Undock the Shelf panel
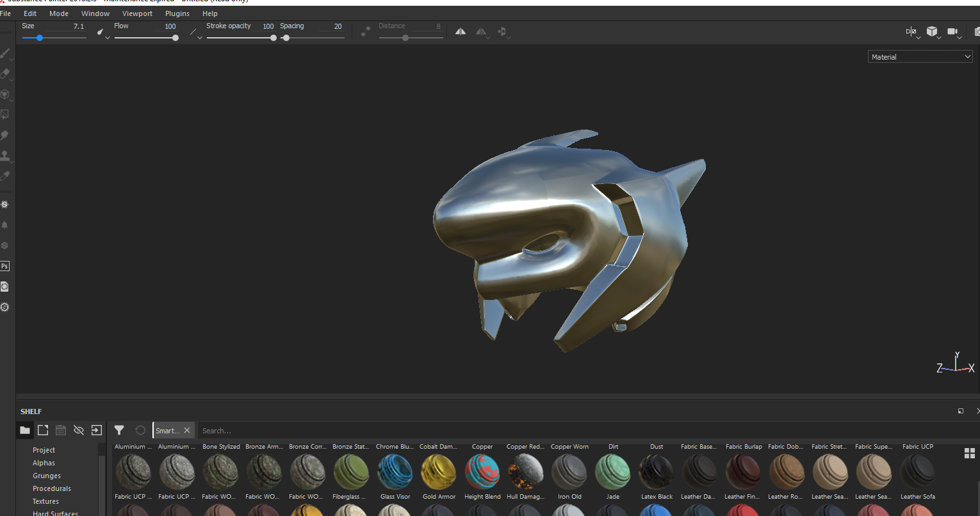The width and height of the screenshot is (980, 516). coord(961,411)
